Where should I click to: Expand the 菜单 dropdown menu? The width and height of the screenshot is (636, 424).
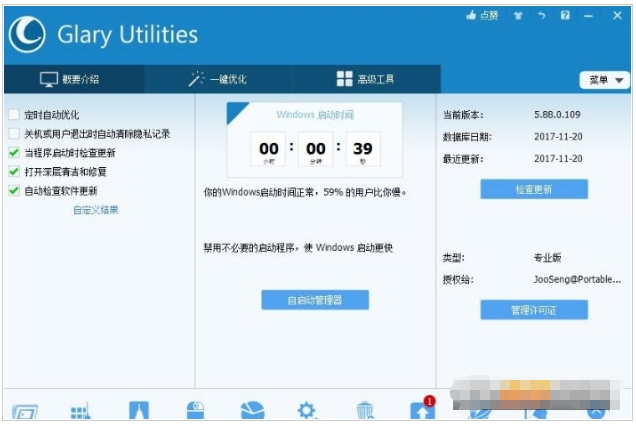tap(605, 80)
